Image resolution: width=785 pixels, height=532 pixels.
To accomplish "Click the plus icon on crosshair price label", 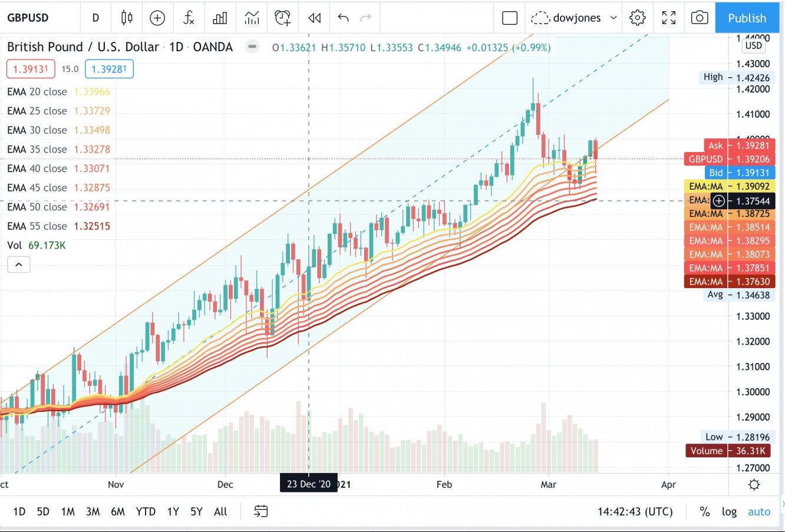I will 719,201.
